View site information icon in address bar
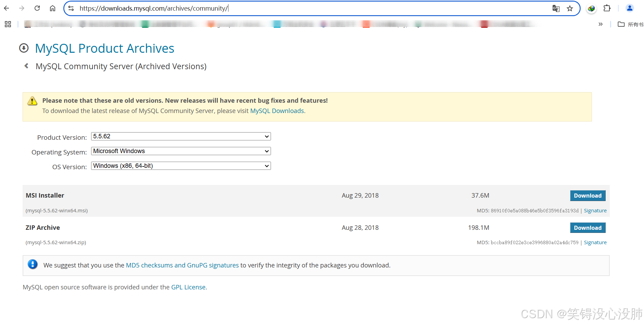Image resolution: width=644 pixels, height=325 pixels. coord(71,8)
